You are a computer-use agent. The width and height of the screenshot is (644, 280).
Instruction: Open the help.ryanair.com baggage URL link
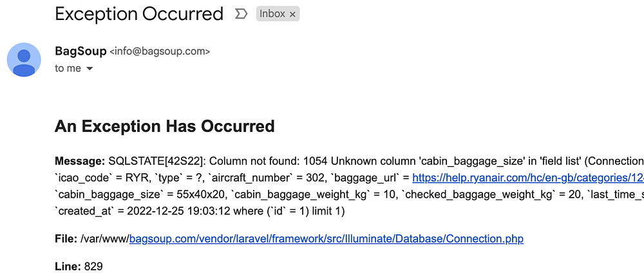[527, 176]
